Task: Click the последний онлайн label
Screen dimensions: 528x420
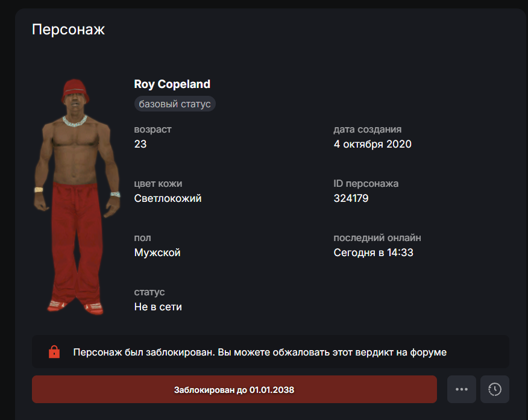Action: (x=377, y=237)
